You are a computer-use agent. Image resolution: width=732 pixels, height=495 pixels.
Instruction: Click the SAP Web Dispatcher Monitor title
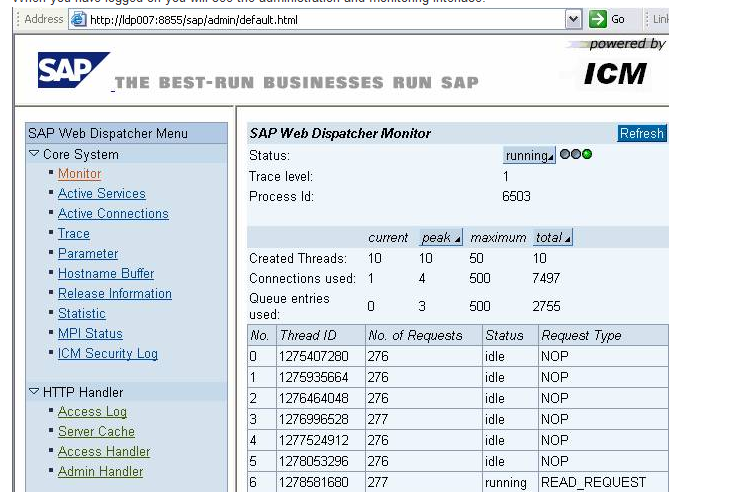tap(340, 134)
